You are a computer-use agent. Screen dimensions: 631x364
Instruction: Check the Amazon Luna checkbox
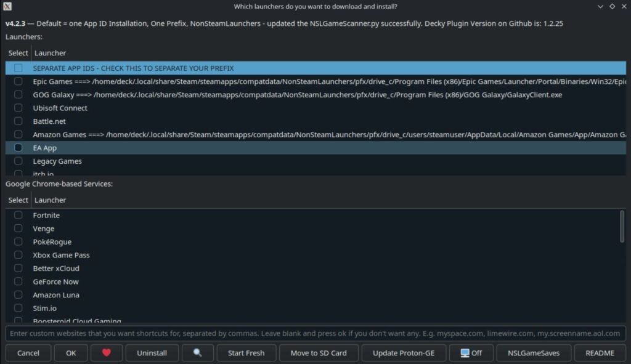(18, 295)
